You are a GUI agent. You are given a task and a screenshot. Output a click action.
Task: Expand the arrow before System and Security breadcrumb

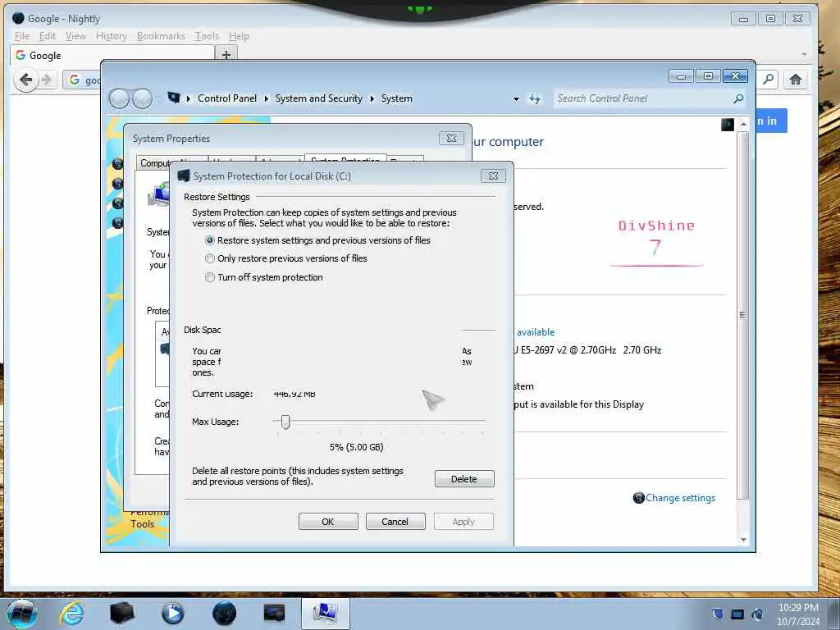tap(267, 98)
